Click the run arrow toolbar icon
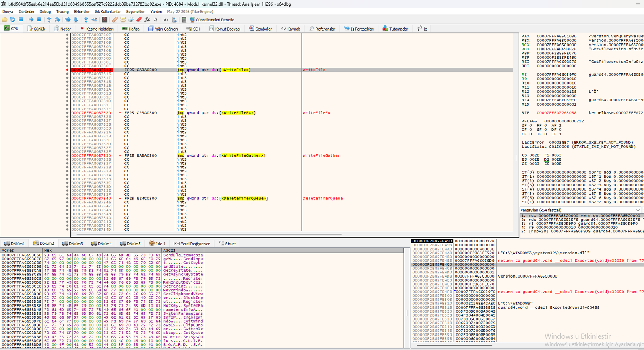644x350 pixels. 31,19
